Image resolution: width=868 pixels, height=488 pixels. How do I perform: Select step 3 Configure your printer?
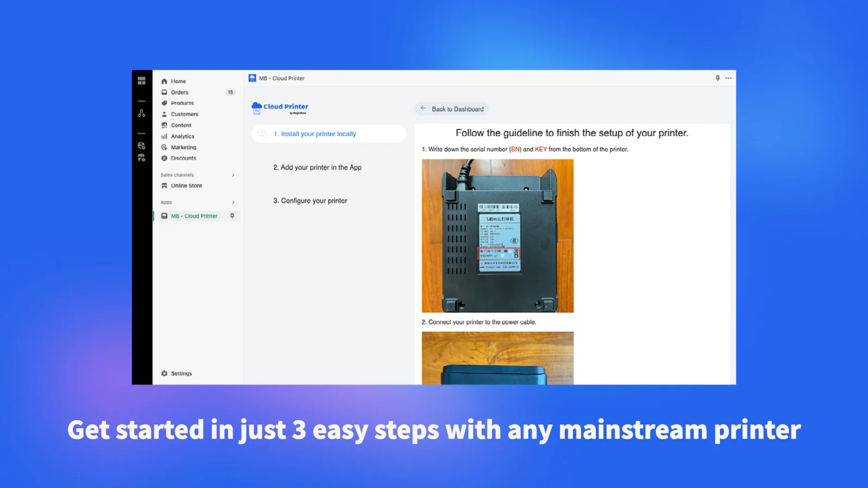click(310, 201)
